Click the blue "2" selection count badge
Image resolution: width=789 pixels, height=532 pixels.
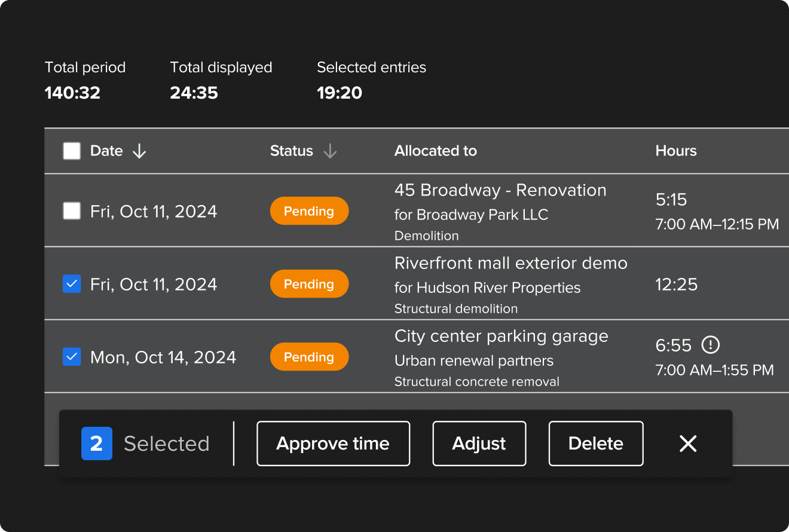(96, 444)
